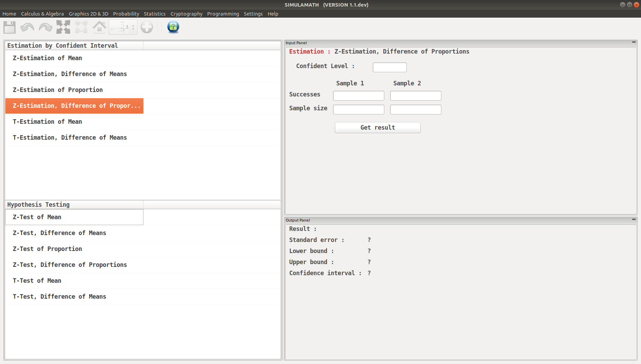This screenshot has width=641, height=364.
Task: Click the round plus icon
Action: coord(147,27)
